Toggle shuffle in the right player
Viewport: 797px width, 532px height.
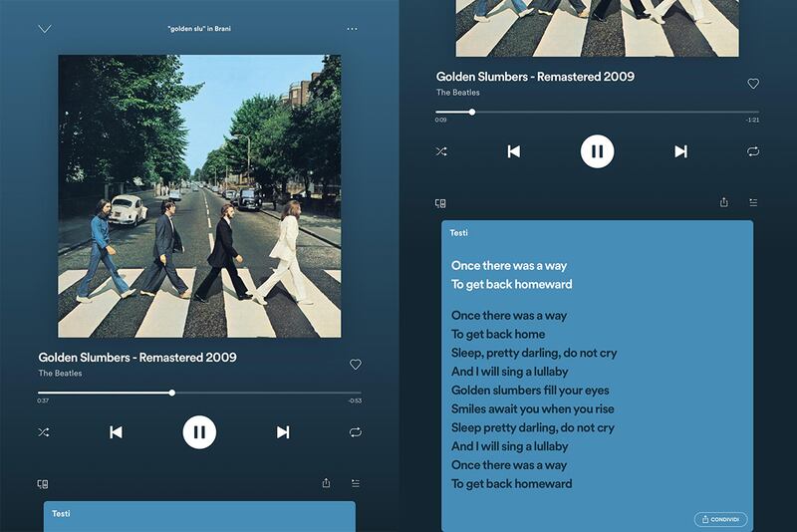[441, 151]
